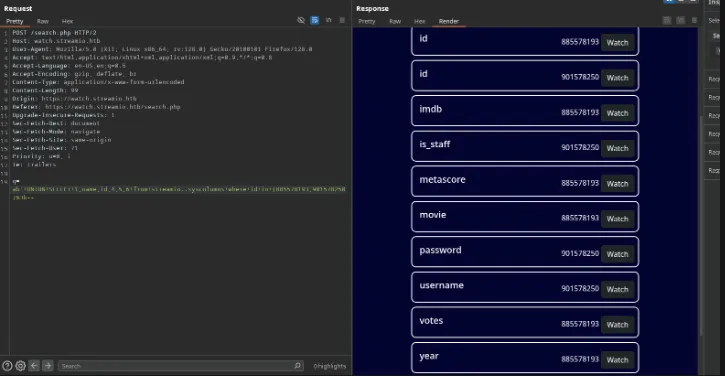Screen dimensions: 725x376
Task: Click the 'Host: watch.streamio.htb' header line
Action: [x=56, y=41]
